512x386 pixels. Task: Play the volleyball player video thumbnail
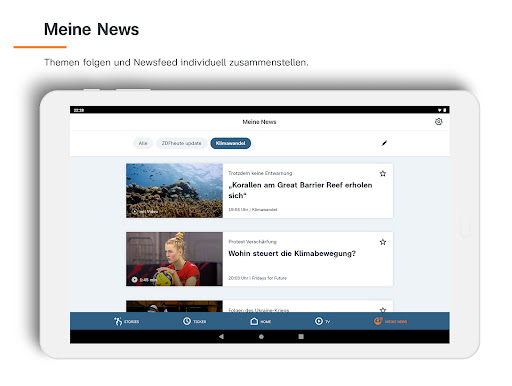tap(174, 259)
